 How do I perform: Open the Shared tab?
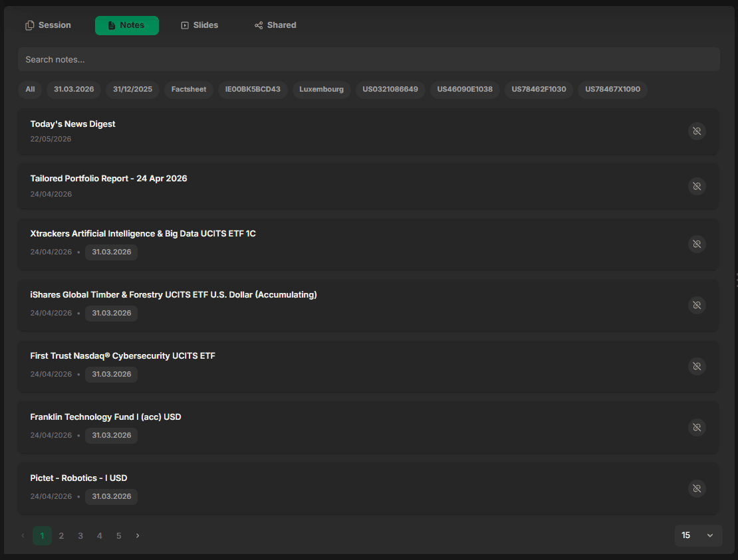[275, 25]
